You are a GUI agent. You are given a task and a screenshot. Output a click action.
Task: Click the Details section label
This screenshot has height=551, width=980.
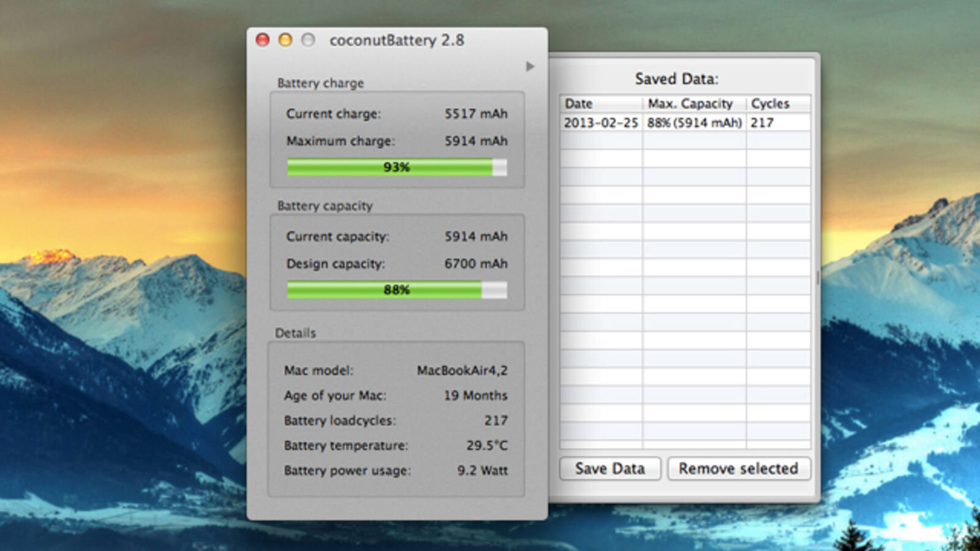[x=295, y=333]
